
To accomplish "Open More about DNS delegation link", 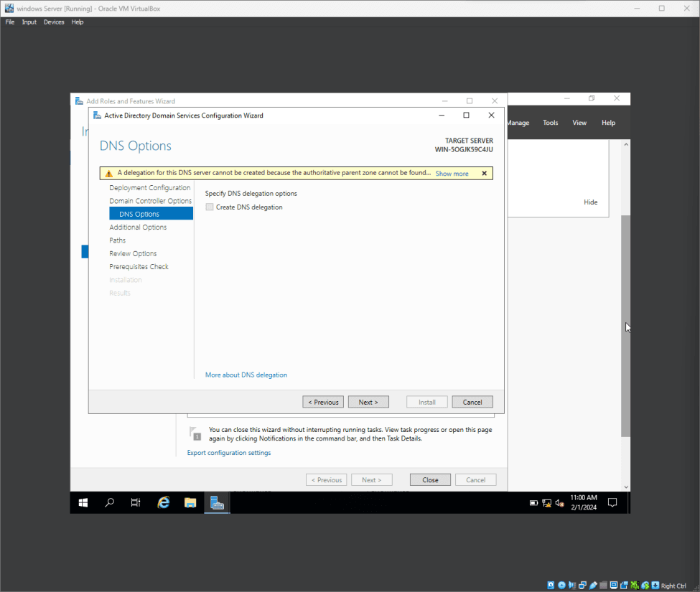I will click(246, 375).
